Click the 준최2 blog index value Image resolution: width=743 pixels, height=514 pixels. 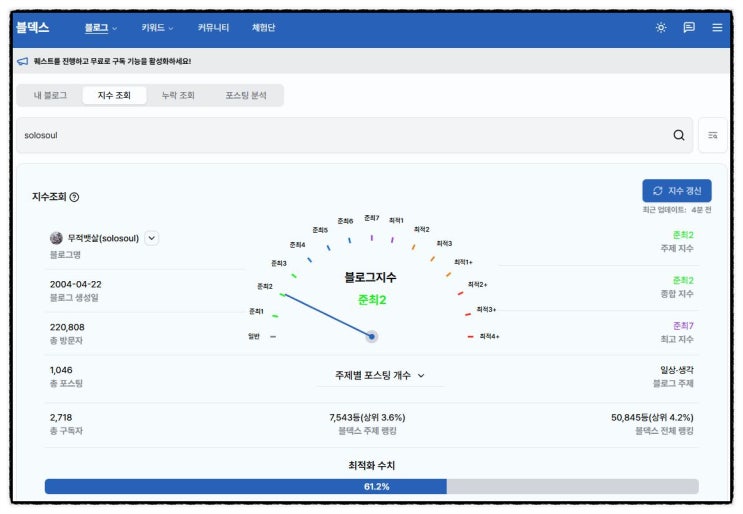point(372,300)
